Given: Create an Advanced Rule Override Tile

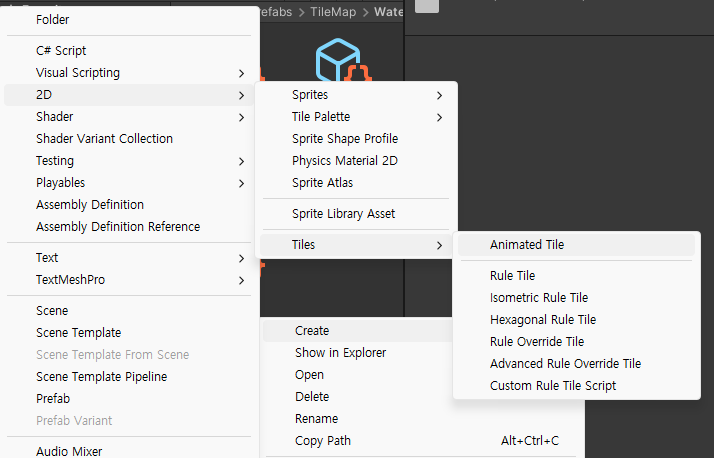Looking at the screenshot, I should click(x=576, y=363).
